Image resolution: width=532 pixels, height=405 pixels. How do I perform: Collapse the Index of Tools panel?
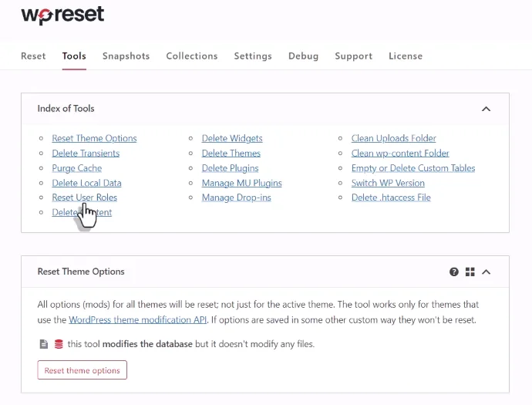click(x=487, y=109)
